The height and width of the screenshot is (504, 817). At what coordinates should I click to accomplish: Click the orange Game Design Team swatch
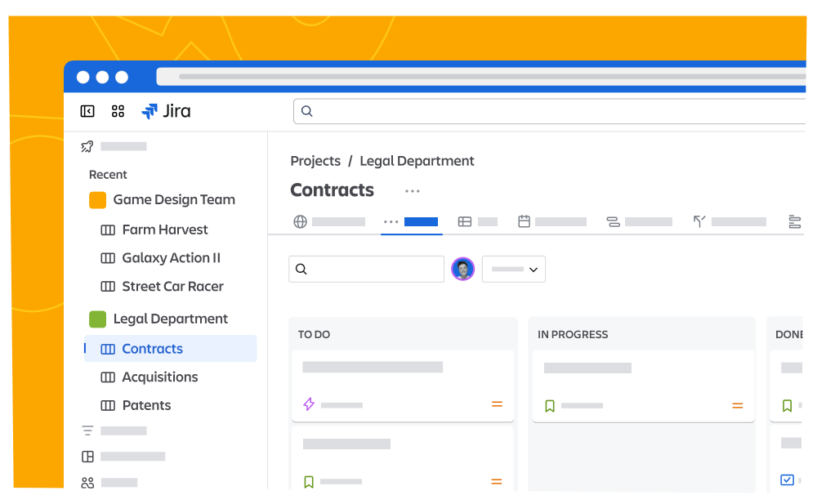(98, 200)
